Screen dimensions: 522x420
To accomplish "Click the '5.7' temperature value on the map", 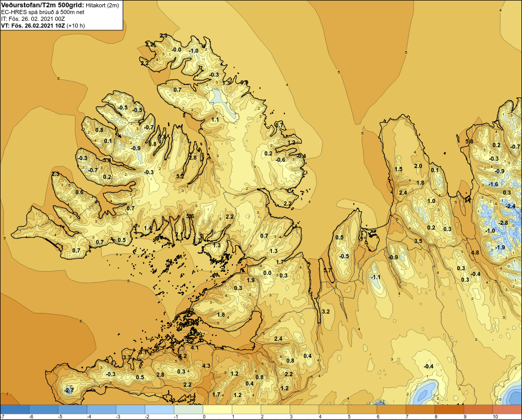I will coord(328,270).
